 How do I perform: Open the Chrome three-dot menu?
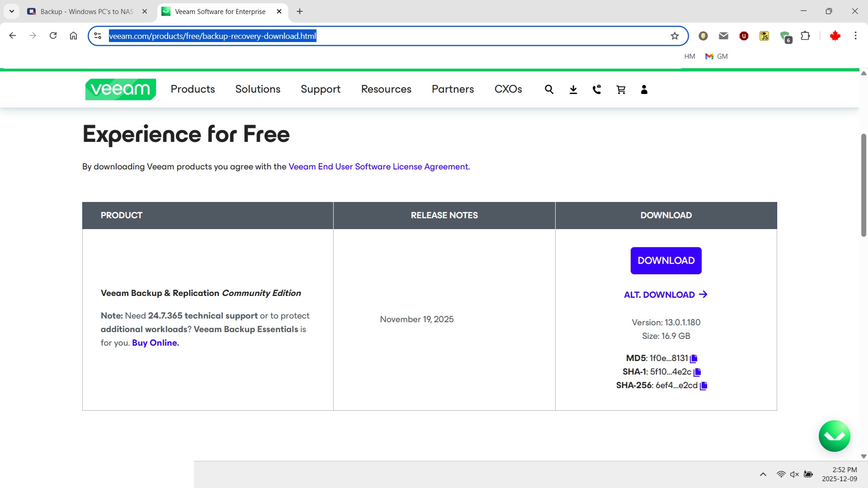tap(855, 36)
